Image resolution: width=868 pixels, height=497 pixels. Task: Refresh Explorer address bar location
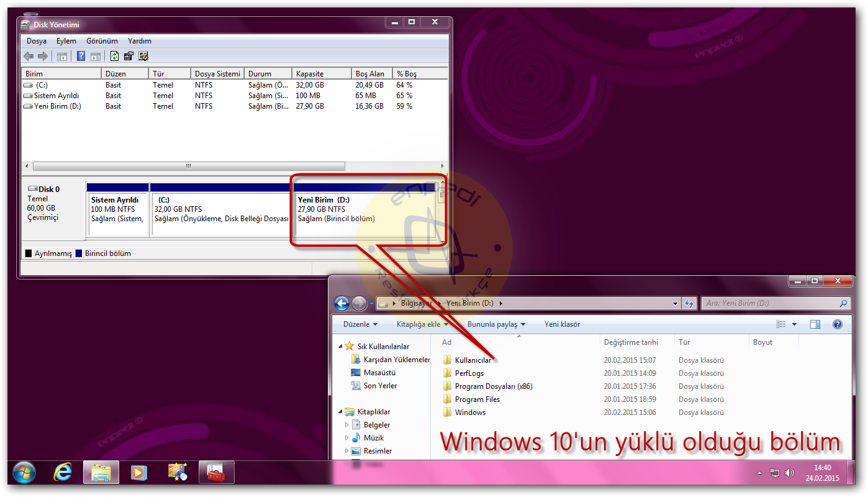click(x=689, y=304)
